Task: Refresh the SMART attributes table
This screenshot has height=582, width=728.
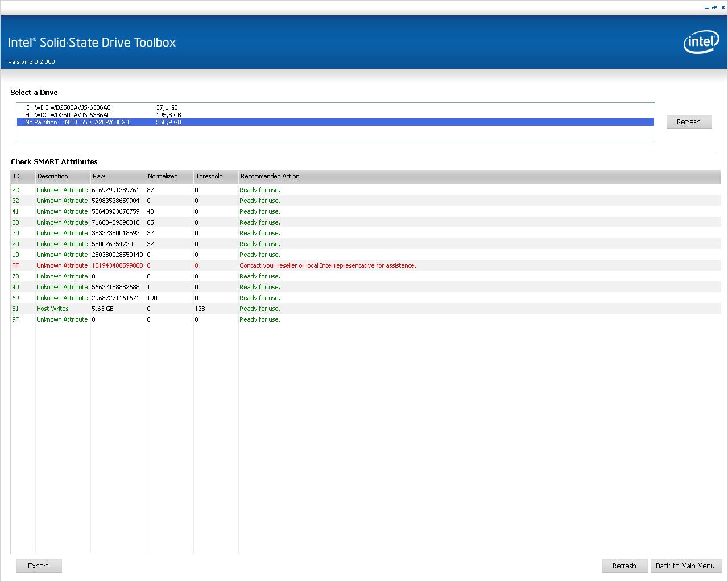Action: 624,566
